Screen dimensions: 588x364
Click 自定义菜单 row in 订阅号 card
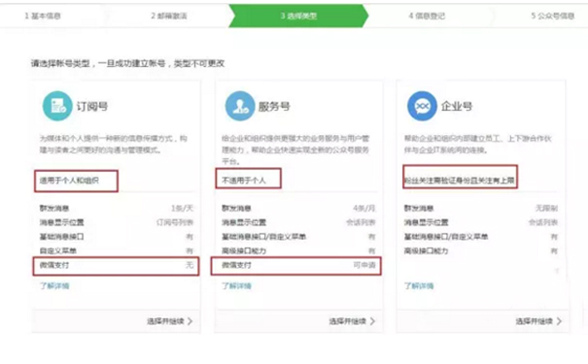click(x=117, y=250)
